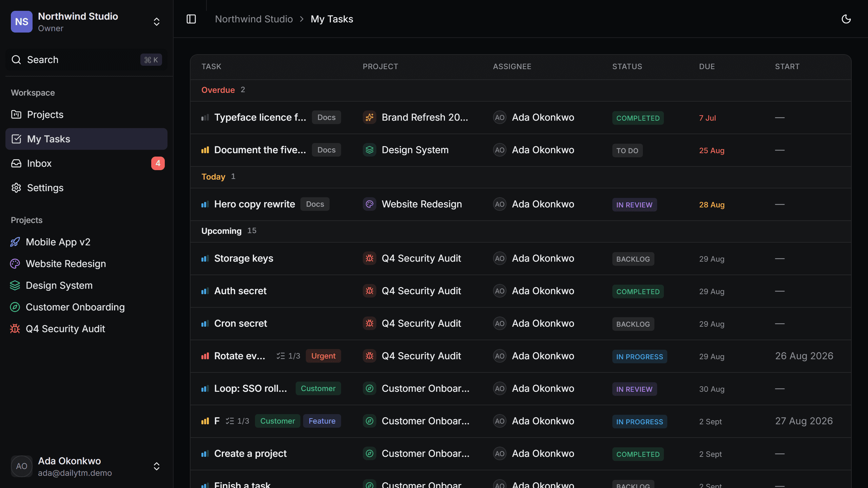Click the Urgent tag on Rotate ev... task
The image size is (868, 488).
click(323, 356)
